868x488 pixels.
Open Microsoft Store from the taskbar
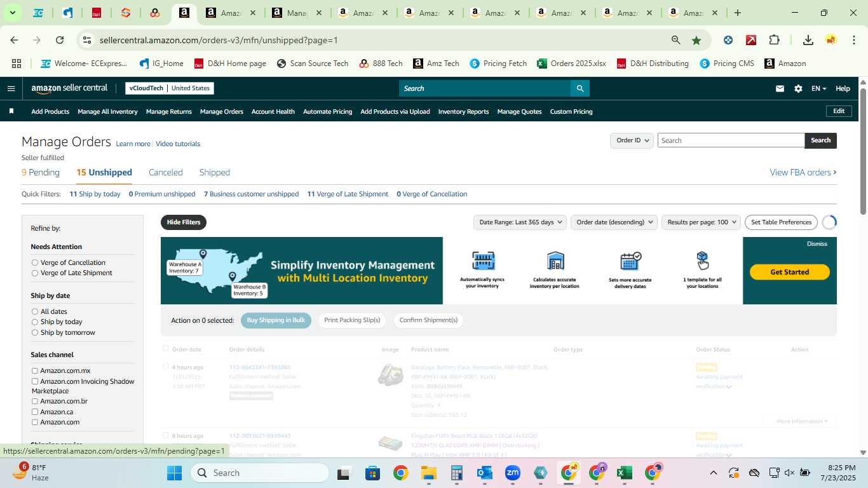tap(372, 473)
